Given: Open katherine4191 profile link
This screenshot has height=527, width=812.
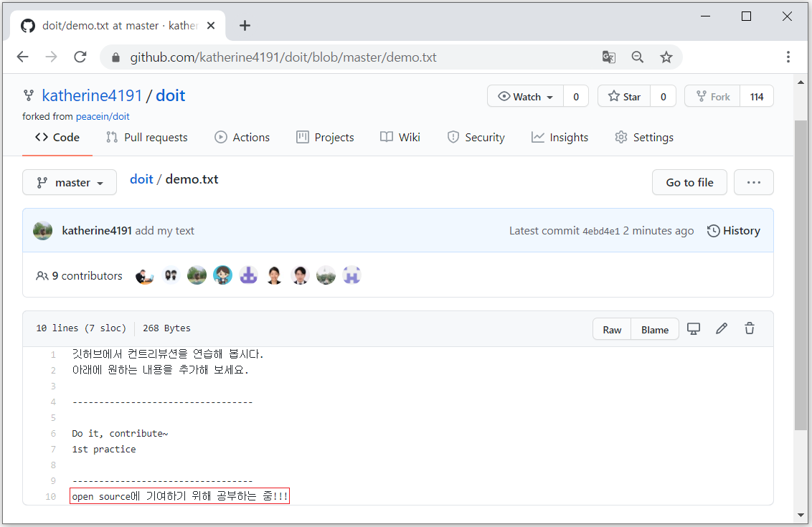Looking at the screenshot, I should pyautogui.click(x=92, y=96).
